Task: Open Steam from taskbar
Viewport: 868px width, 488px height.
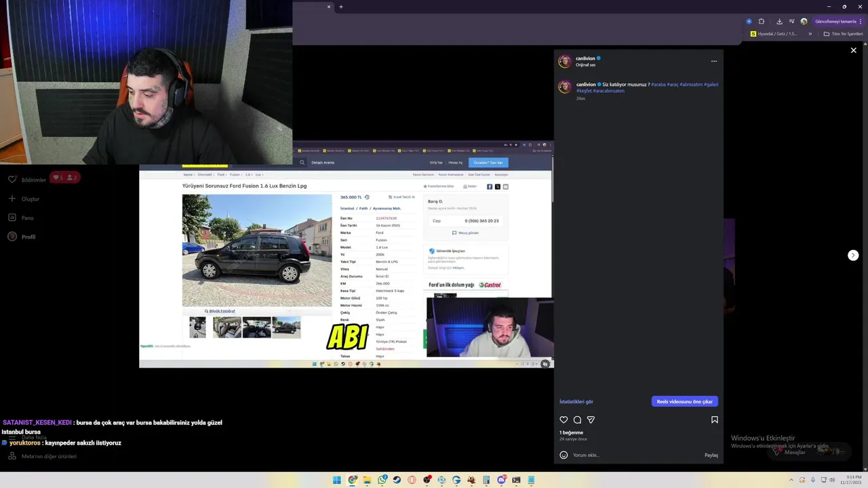Action: pyautogui.click(x=397, y=480)
